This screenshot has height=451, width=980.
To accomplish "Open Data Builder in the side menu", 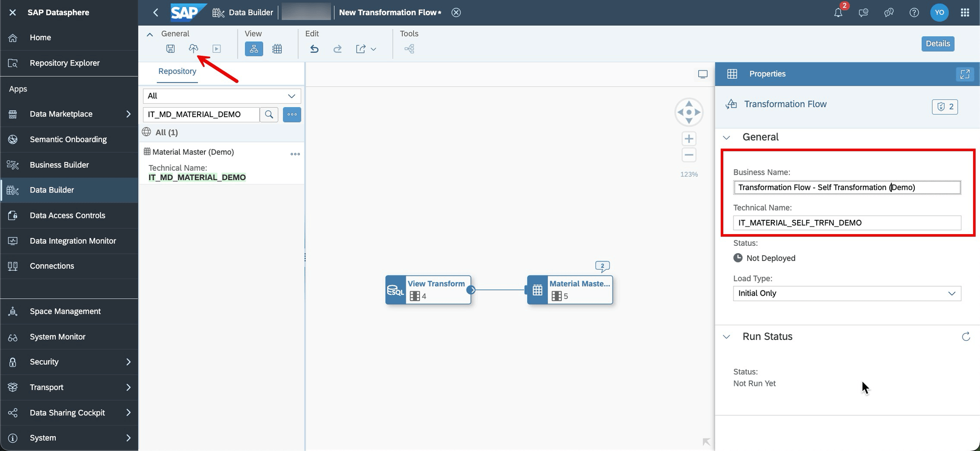I will (69, 190).
